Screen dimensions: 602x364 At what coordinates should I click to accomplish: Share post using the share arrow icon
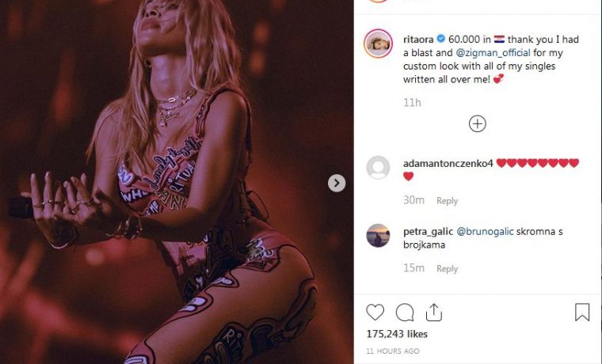pyautogui.click(x=434, y=313)
